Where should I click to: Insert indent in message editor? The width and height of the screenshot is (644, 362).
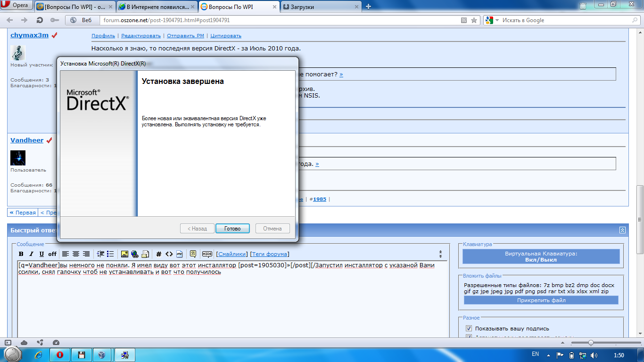click(x=100, y=254)
